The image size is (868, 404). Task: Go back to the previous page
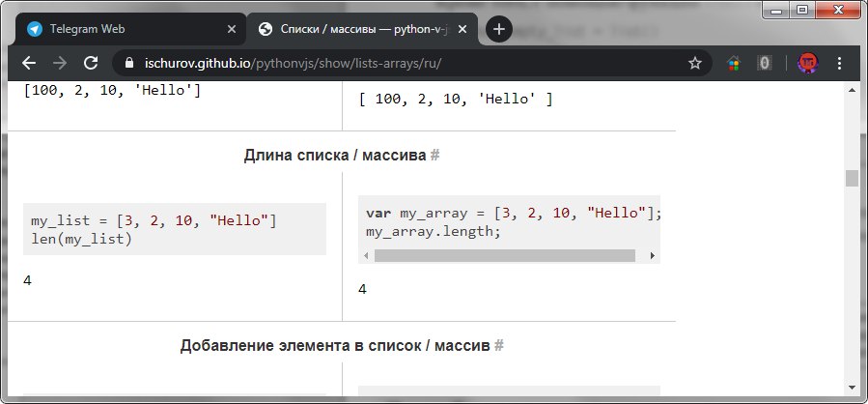coord(29,63)
